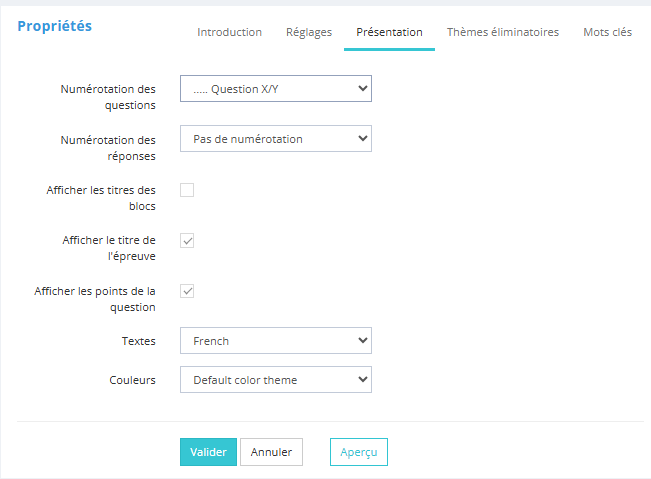Open the Numérotation des questions dropdown
This screenshot has width=651, height=479.
pyautogui.click(x=276, y=89)
